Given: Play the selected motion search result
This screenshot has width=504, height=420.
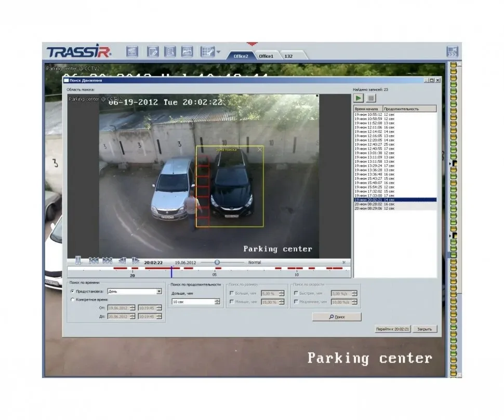Looking at the screenshot, I should point(359,98).
